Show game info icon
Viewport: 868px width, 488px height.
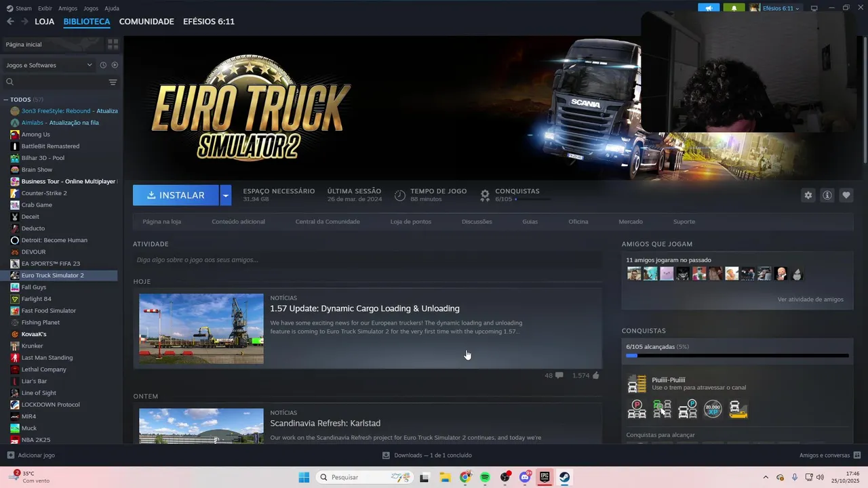point(827,195)
